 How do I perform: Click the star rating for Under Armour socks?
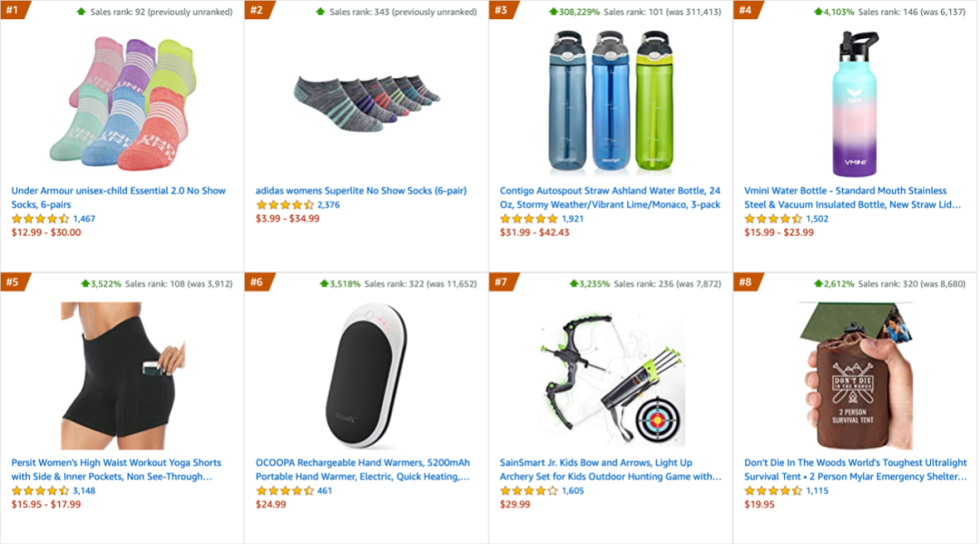pyautogui.click(x=40, y=219)
